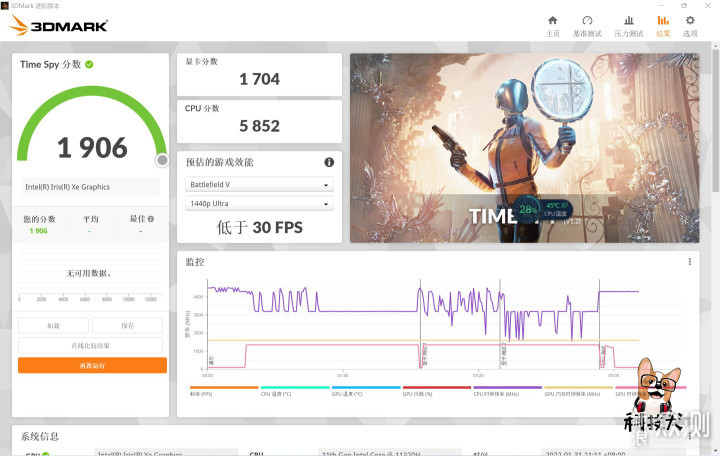Open the 压力测试 stress test tab
Image resolution: width=720 pixels, height=456 pixels.
coord(629,26)
